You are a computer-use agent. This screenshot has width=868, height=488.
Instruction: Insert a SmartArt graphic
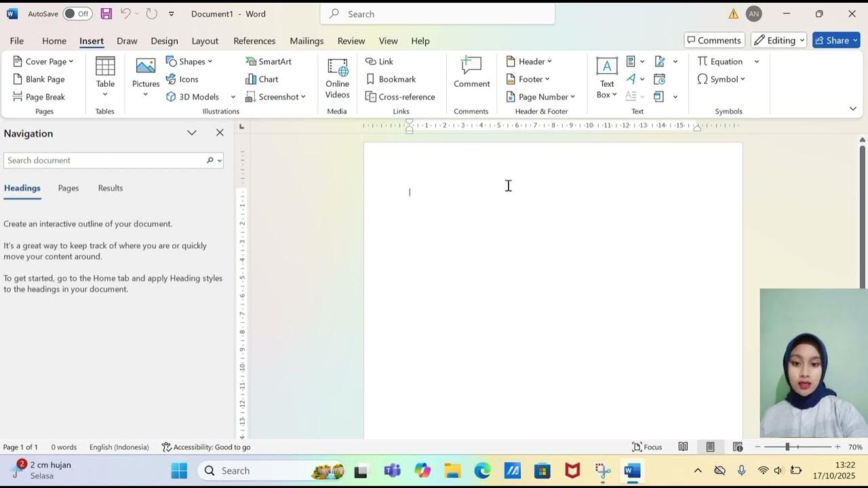click(269, 61)
